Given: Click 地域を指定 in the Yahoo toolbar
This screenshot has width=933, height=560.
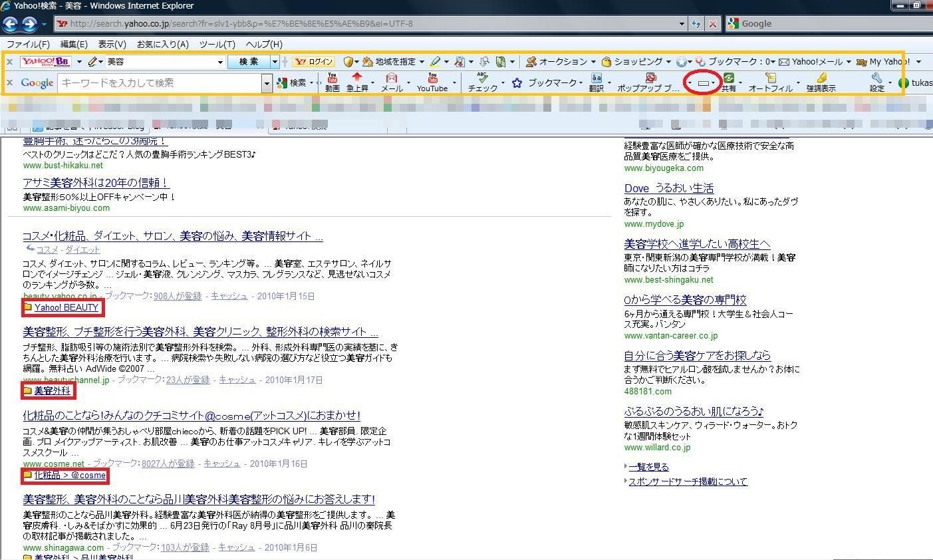Looking at the screenshot, I should [390, 62].
